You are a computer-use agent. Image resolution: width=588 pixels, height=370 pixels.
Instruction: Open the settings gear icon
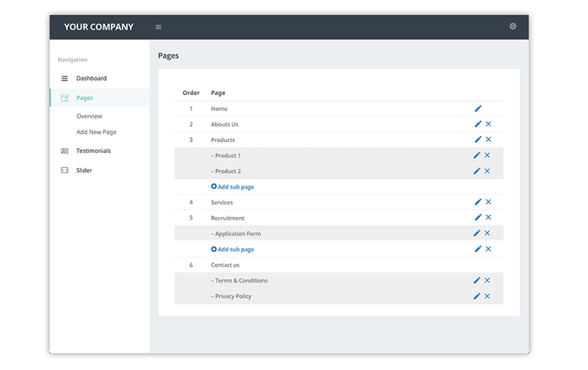pos(512,26)
